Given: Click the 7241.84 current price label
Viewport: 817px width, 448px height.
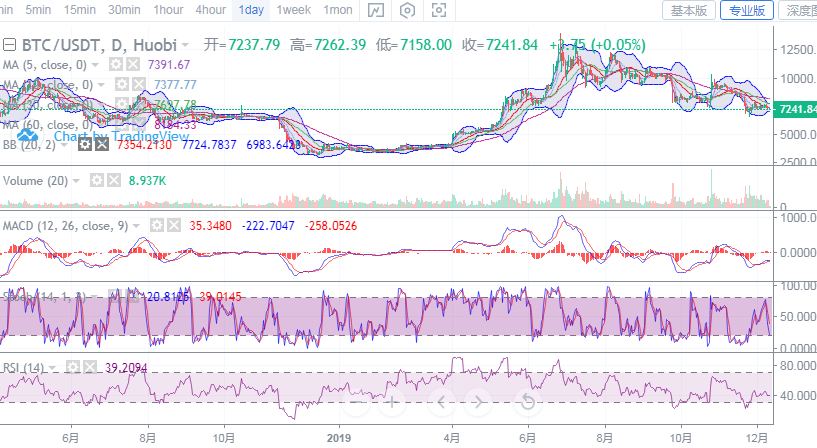Looking at the screenshot, I should click(796, 109).
